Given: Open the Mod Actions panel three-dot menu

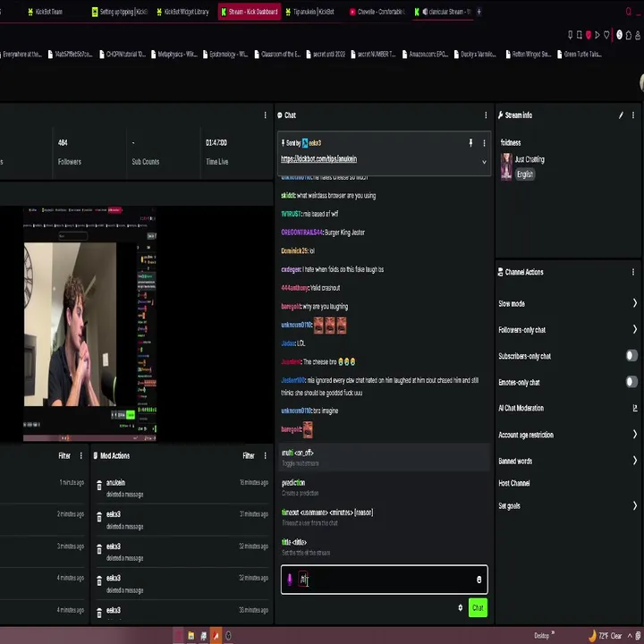Looking at the screenshot, I should click(265, 455).
